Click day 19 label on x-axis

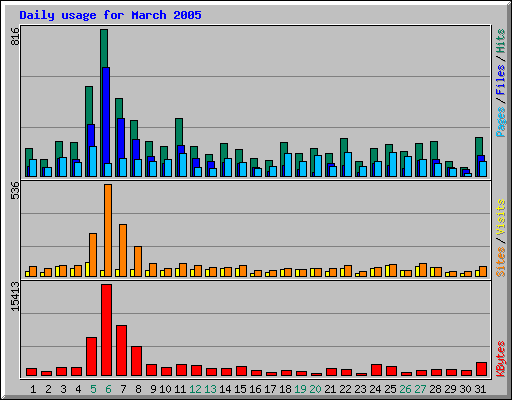point(300,389)
